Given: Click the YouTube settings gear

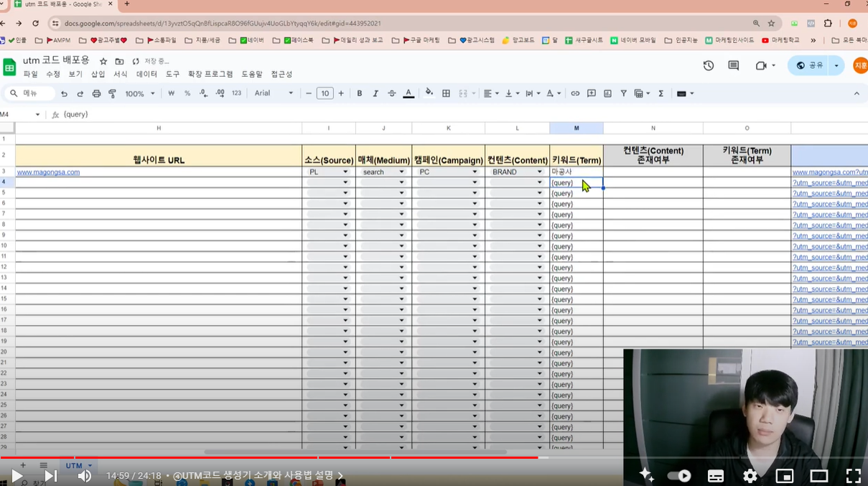Looking at the screenshot, I should (750, 475).
